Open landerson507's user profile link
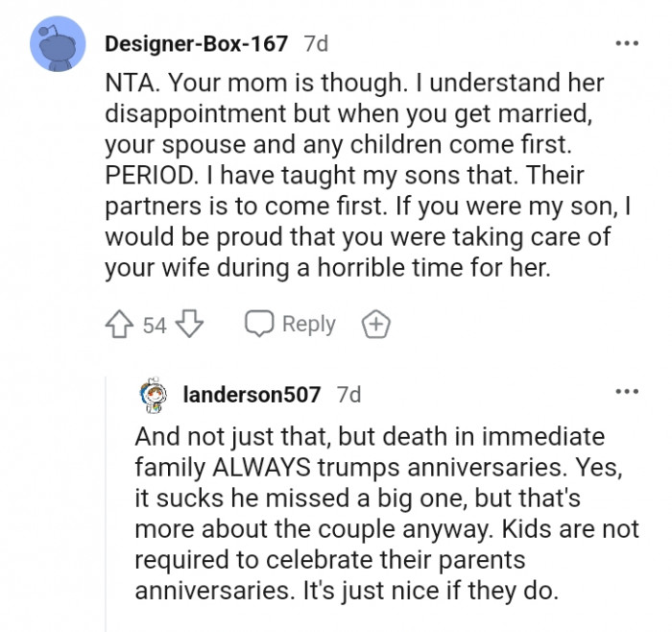 [x=252, y=395]
